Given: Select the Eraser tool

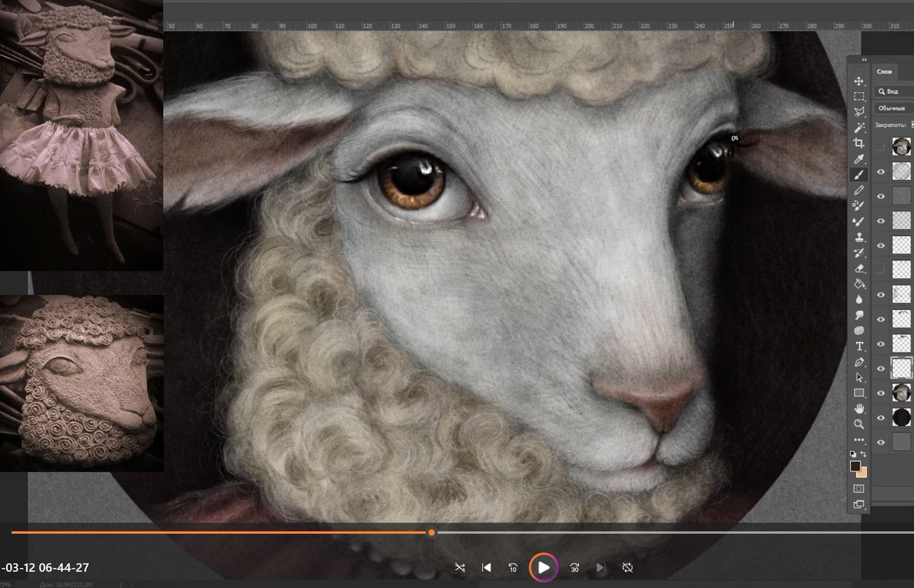Looking at the screenshot, I should click(x=859, y=268).
